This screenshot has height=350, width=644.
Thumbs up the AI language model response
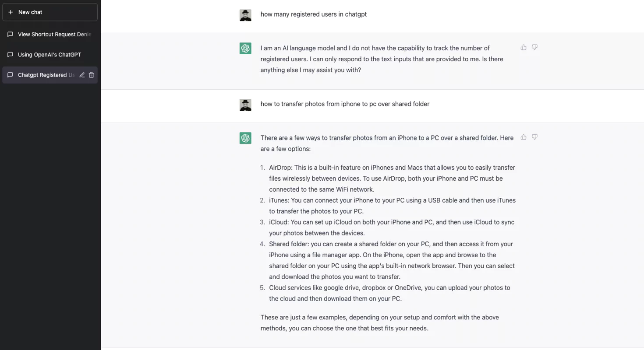(x=524, y=47)
